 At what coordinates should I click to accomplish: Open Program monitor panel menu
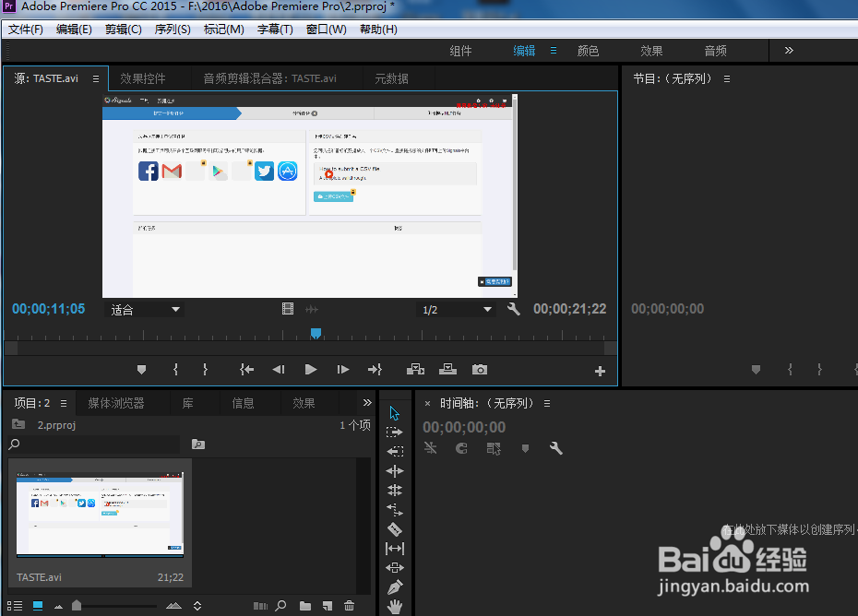click(x=727, y=78)
